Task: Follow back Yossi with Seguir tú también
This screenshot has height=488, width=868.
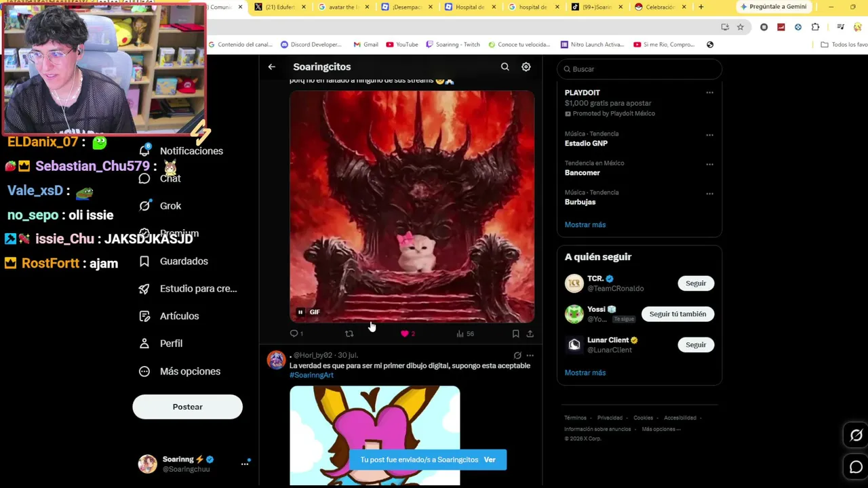Action: 677,314
